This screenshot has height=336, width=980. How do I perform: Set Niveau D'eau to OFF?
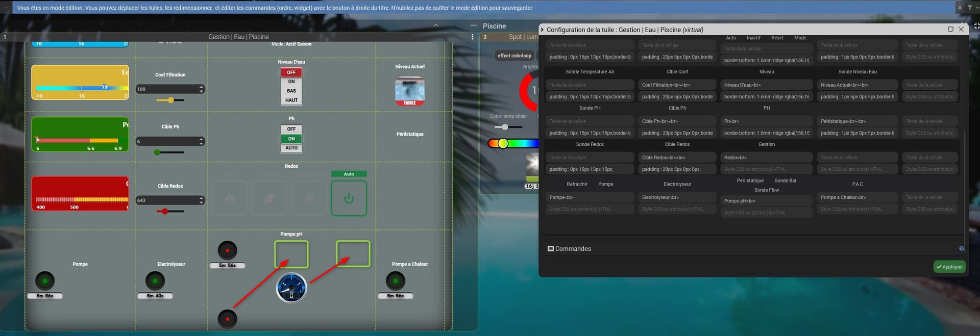[x=291, y=72]
